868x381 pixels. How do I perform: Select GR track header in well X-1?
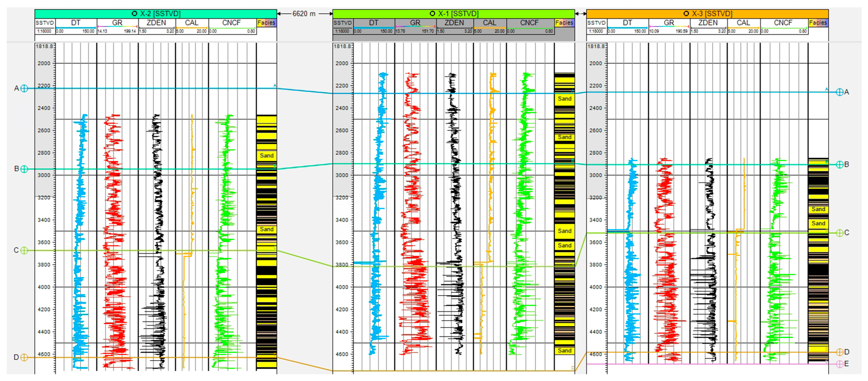[415, 23]
